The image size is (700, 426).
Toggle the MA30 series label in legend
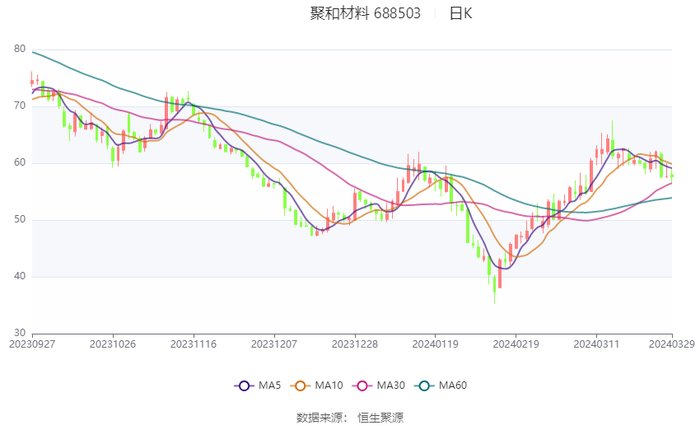(x=389, y=386)
